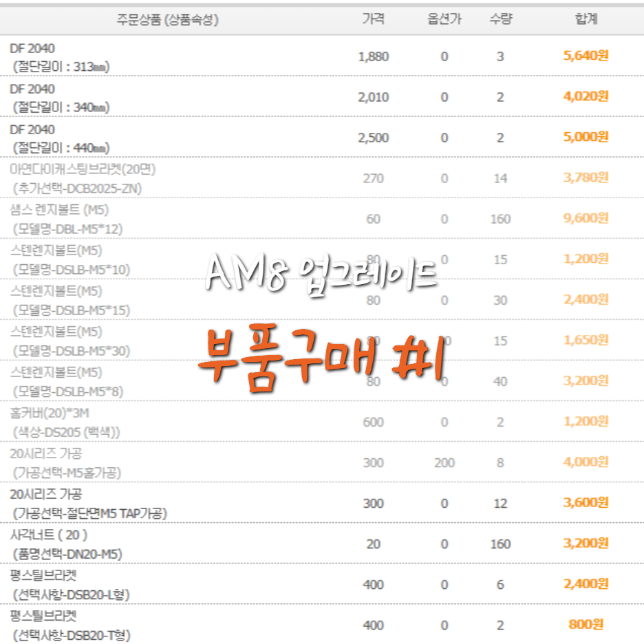Click the quantity 12 in TAP가공 row
644x644 pixels.
coord(500,504)
